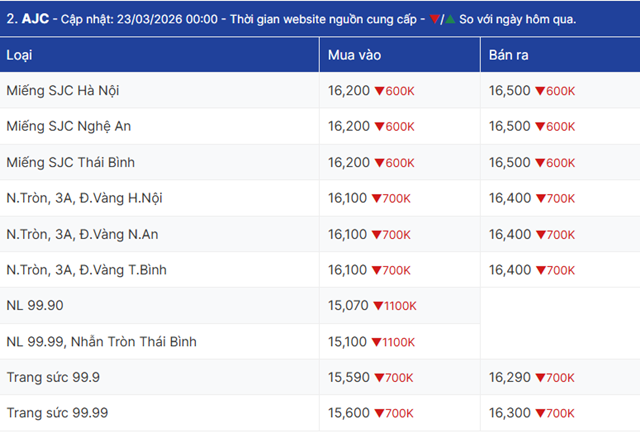The image size is (640, 433).
Task: Click the down arrow beside NL 99.90 price 15,070
Action: click(x=379, y=306)
